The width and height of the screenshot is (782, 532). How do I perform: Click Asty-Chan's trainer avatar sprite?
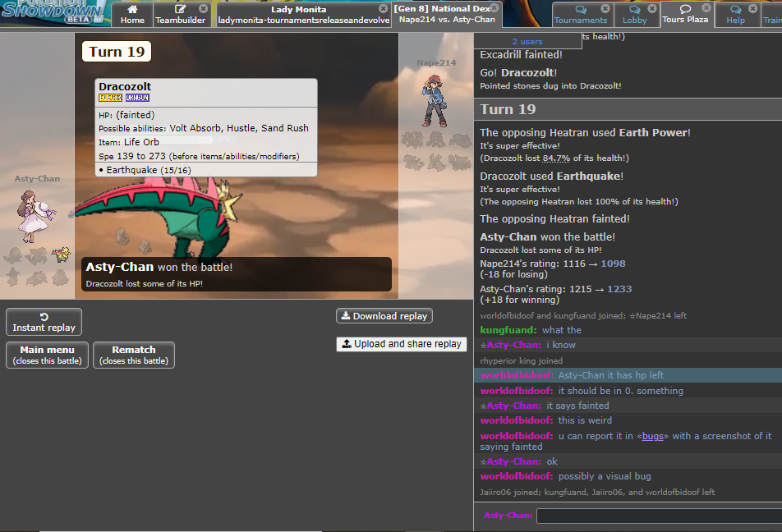(34, 217)
